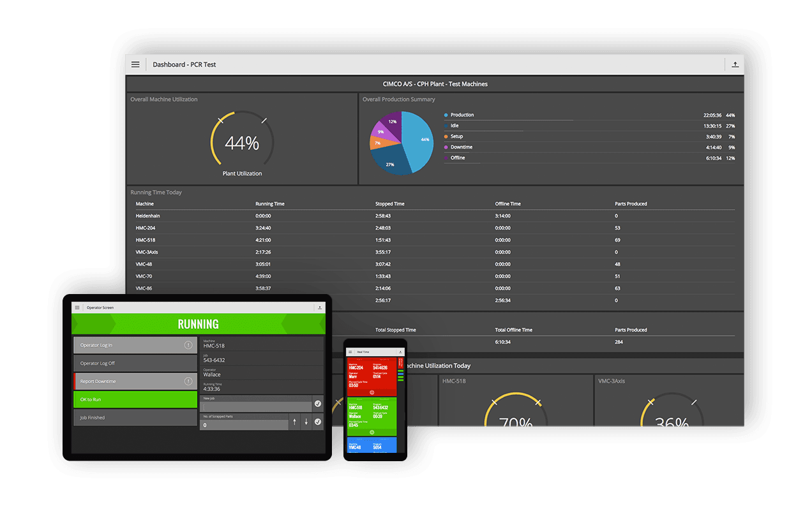
Task: Click the target icon on the red HMC-204 phone card
Action: [372, 392]
